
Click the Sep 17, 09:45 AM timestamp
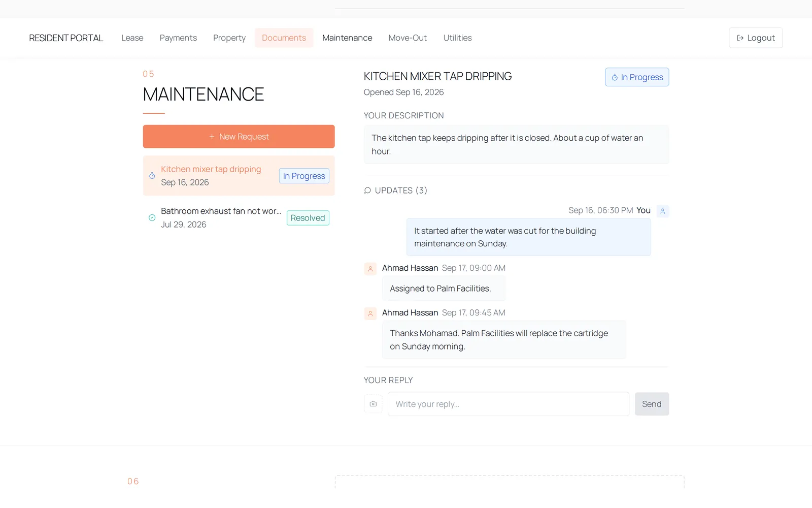473,313
